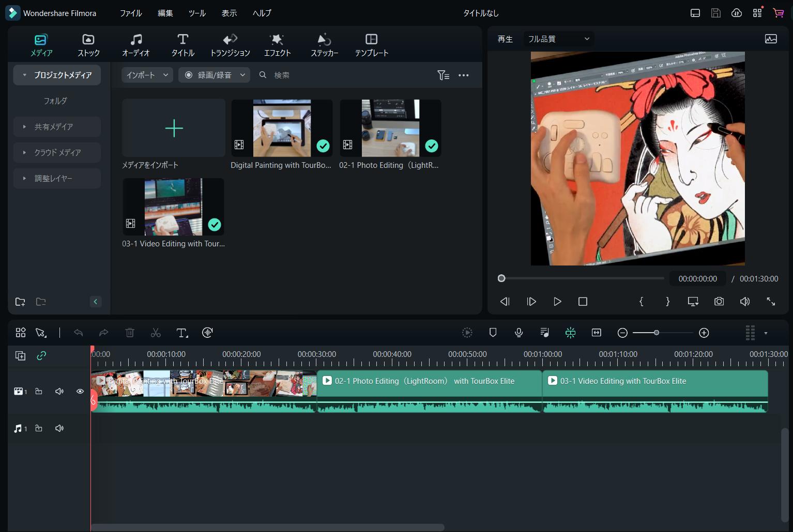Switch to the オーディオ tab
Image resolution: width=793 pixels, height=532 pixels.
point(136,45)
